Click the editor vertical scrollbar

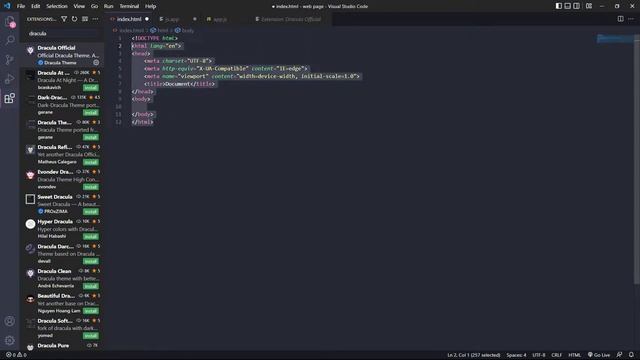(x=637, y=159)
